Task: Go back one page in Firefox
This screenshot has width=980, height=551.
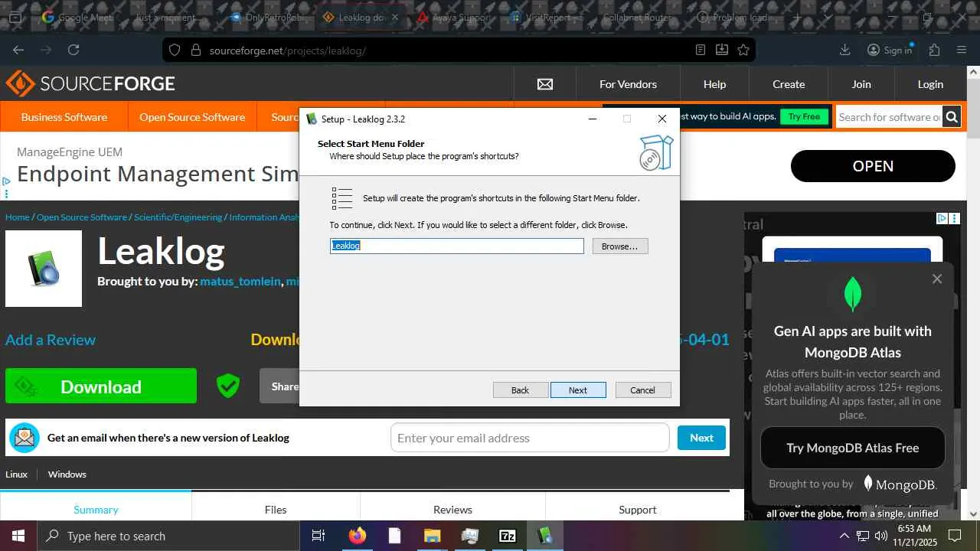Action: (18, 50)
